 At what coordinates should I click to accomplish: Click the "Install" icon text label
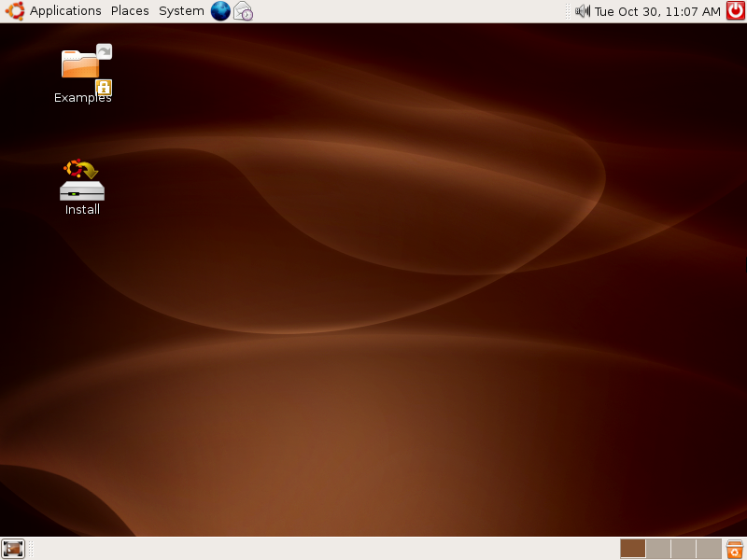pyautogui.click(x=82, y=210)
